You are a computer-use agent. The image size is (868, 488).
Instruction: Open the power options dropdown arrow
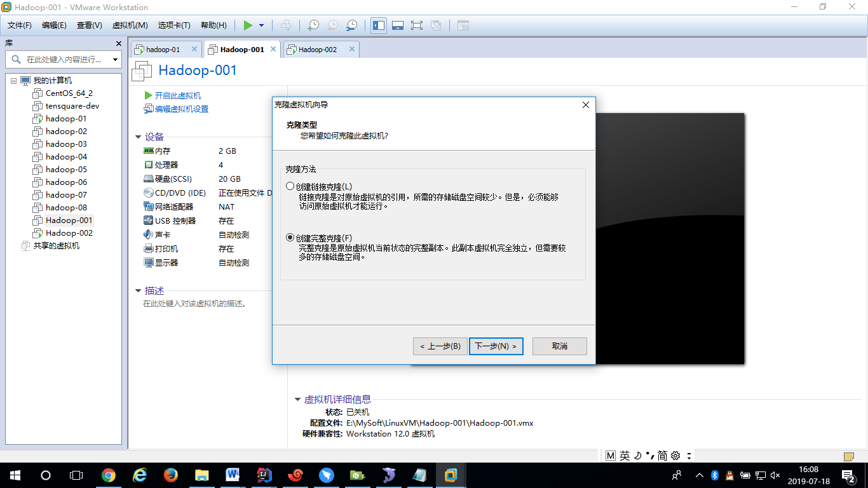[x=260, y=25]
